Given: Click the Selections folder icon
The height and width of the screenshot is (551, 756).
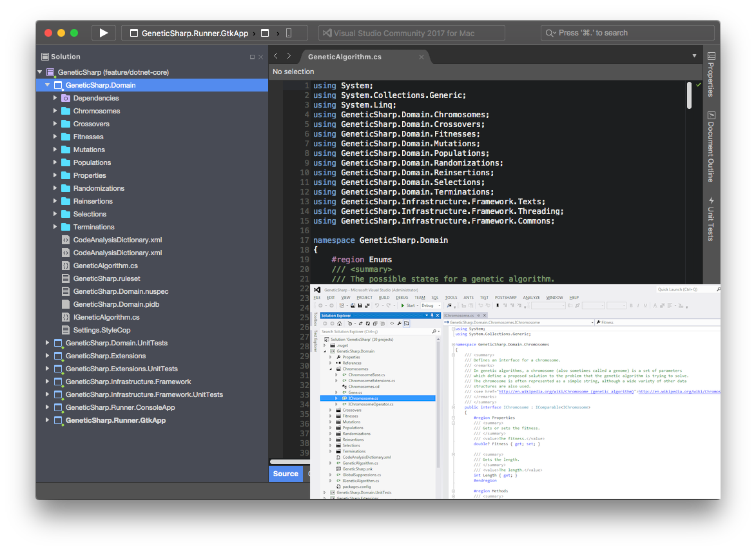Looking at the screenshot, I should coord(66,215).
